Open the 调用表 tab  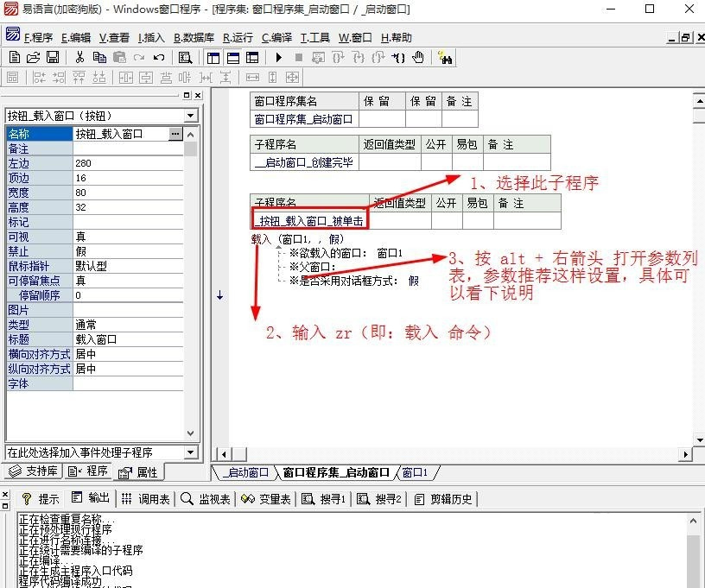point(146,498)
